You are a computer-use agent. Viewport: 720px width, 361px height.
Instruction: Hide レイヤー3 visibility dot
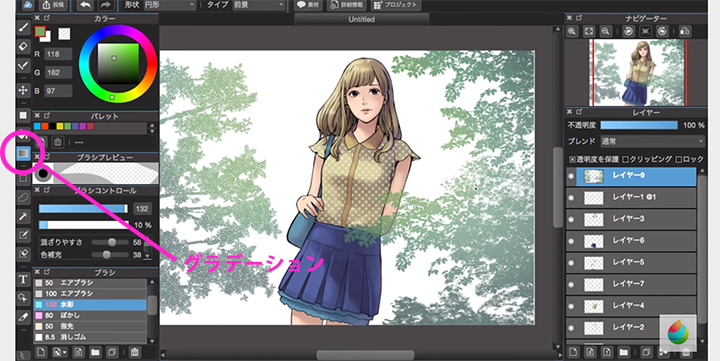tap(571, 219)
